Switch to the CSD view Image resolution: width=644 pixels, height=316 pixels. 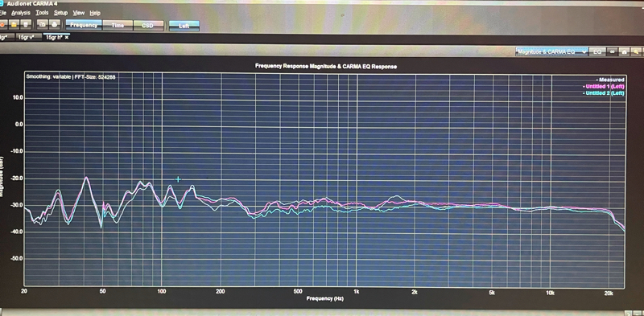(148, 26)
